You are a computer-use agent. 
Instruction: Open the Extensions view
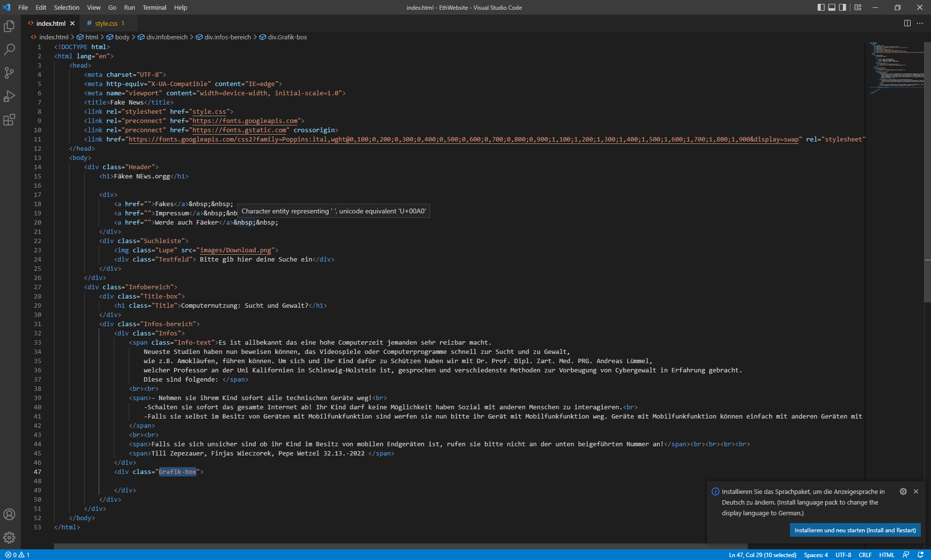[9, 120]
